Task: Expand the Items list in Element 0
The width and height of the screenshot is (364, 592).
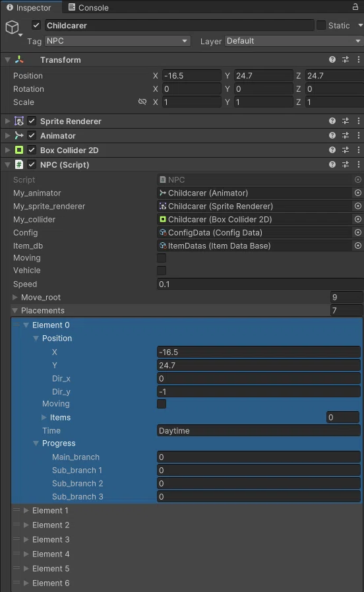Action: click(44, 417)
